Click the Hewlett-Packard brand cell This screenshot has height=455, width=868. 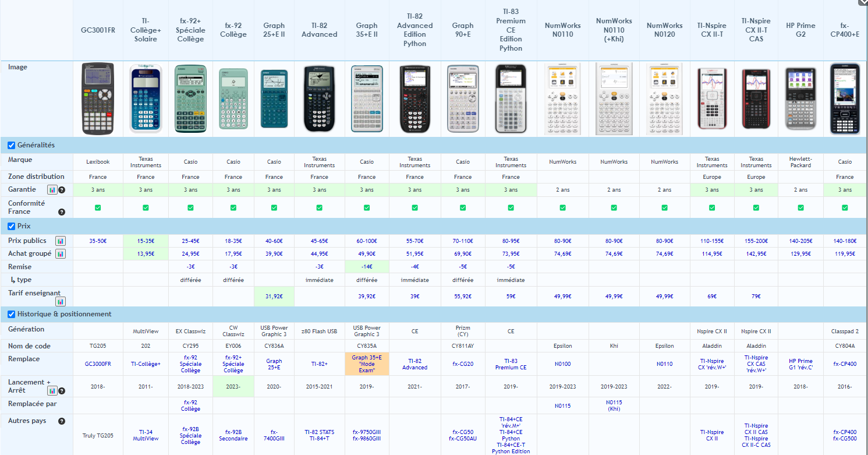click(x=800, y=162)
